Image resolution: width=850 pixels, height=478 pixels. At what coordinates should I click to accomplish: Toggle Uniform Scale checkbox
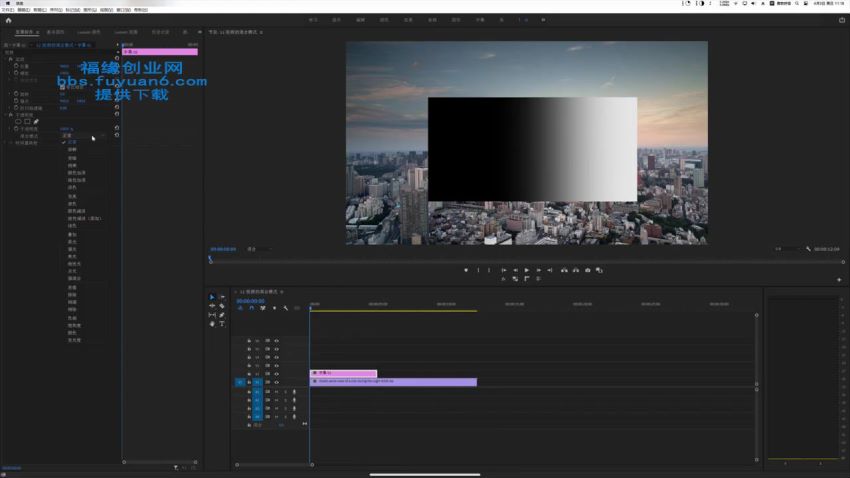[x=62, y=87]
